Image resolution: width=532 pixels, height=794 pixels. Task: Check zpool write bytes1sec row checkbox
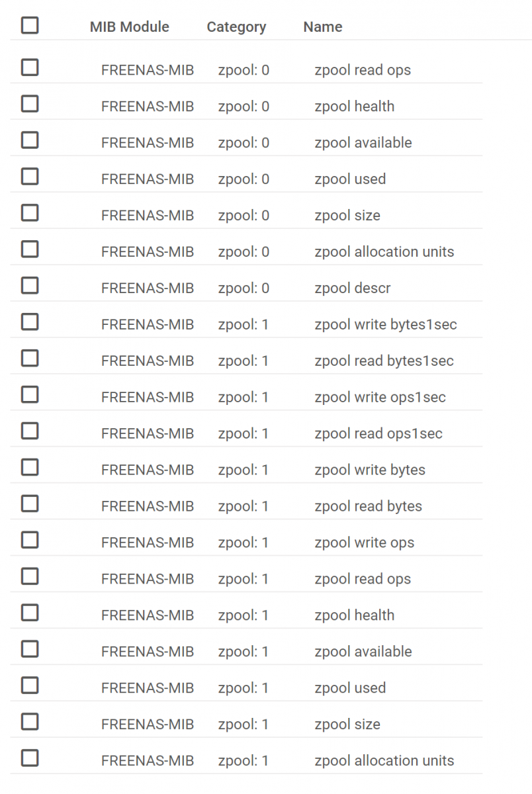pyautogui.click(x=30, y=322)
